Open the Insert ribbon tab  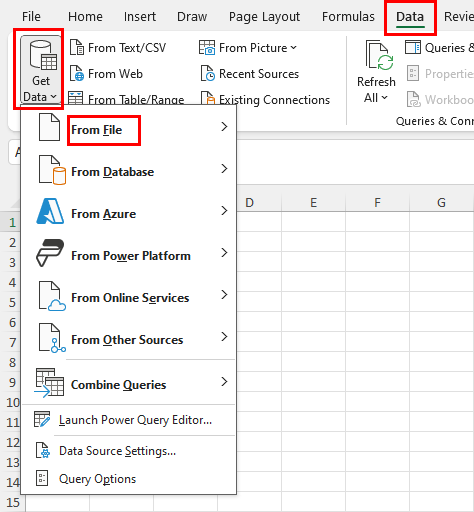click(140, 17)
